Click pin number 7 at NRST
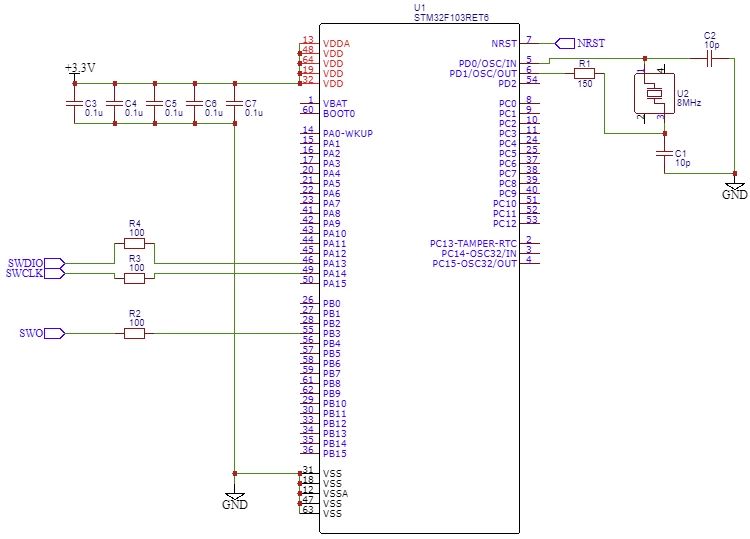This screenshot has height=539, width=750. tap(529, 39)
